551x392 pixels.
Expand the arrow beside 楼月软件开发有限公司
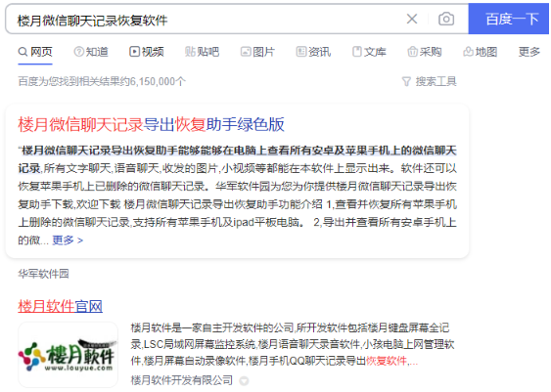[x=244, y=381]
